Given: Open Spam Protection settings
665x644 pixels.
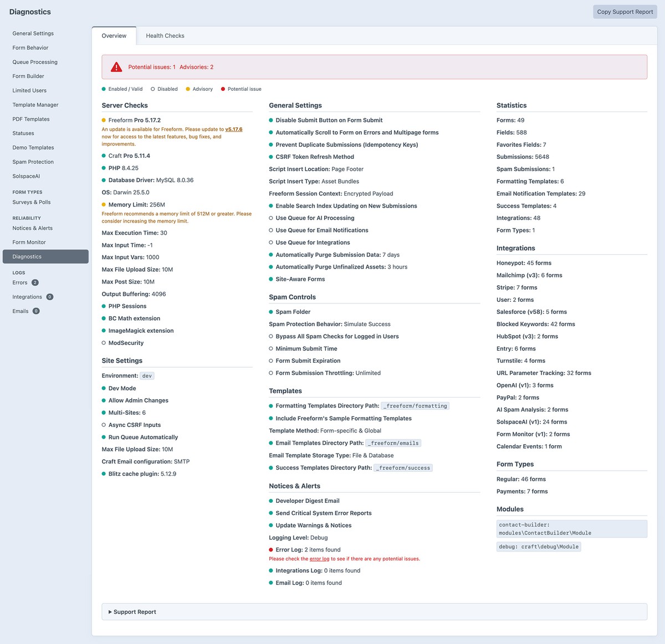Looking at the screenshot, I should coord(33,162).
